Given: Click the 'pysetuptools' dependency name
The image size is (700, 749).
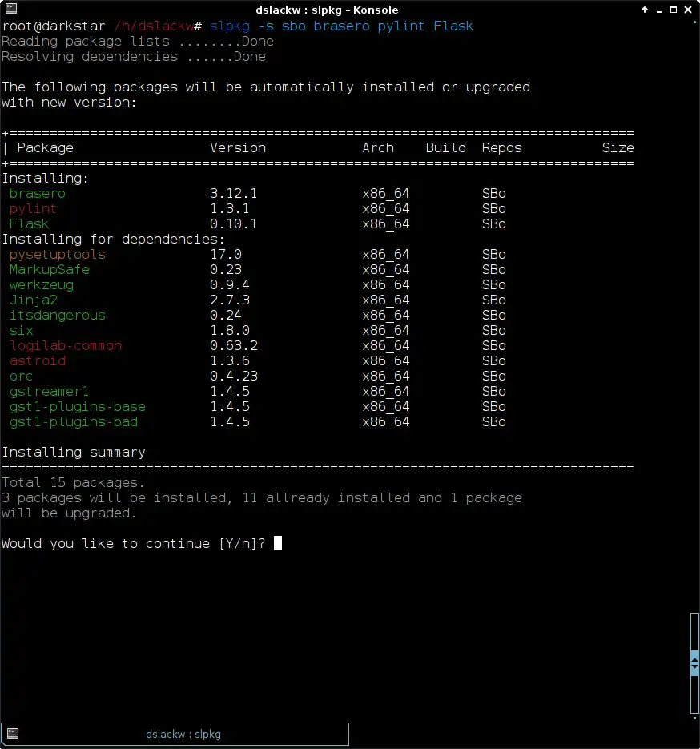Looking at the screenshot, I should click(x=58, y=255).
